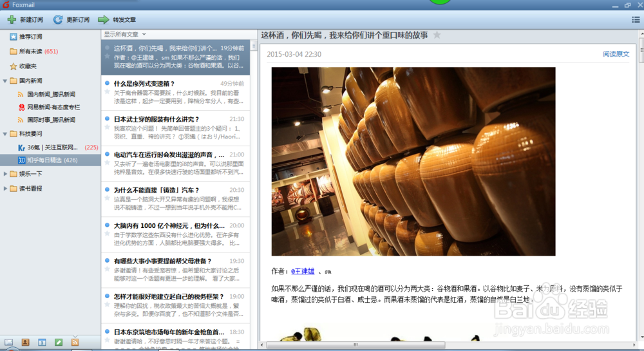Open the 收藏夹 favorites folder
This screenshot has height=351, width=644.
click(x=24, y=66)
